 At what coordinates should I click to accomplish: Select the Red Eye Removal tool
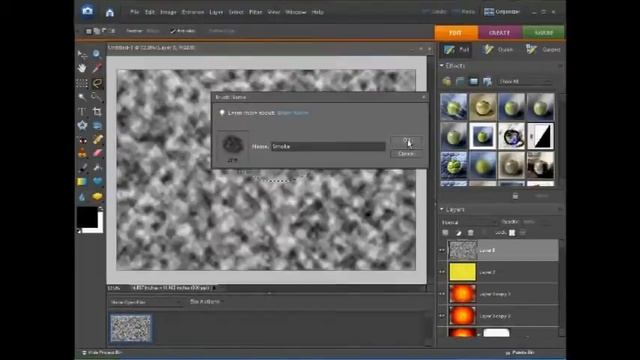click(82, 140)
